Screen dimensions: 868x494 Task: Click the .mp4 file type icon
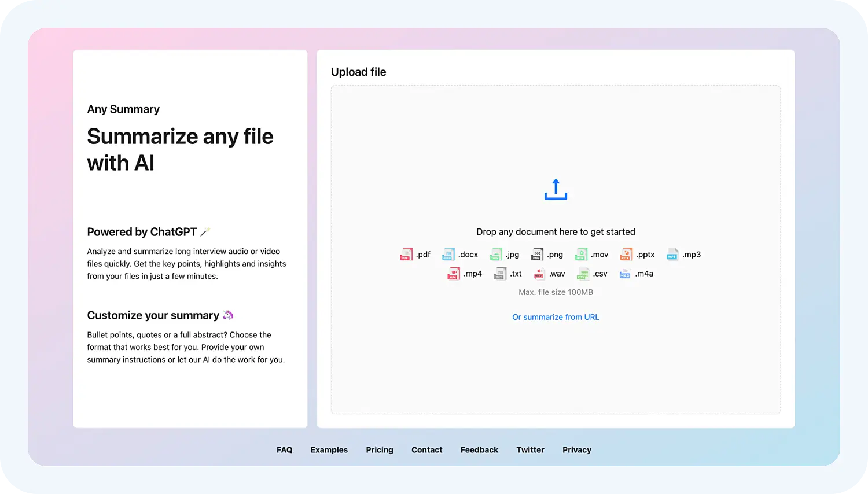pyautogui.click(x=454, y=274)
